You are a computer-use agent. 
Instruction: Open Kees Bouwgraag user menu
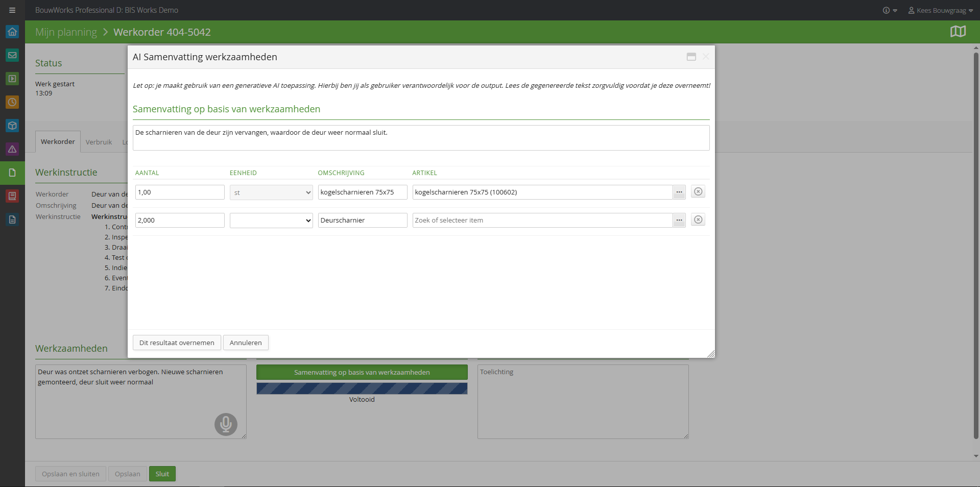tap(940, 10)
